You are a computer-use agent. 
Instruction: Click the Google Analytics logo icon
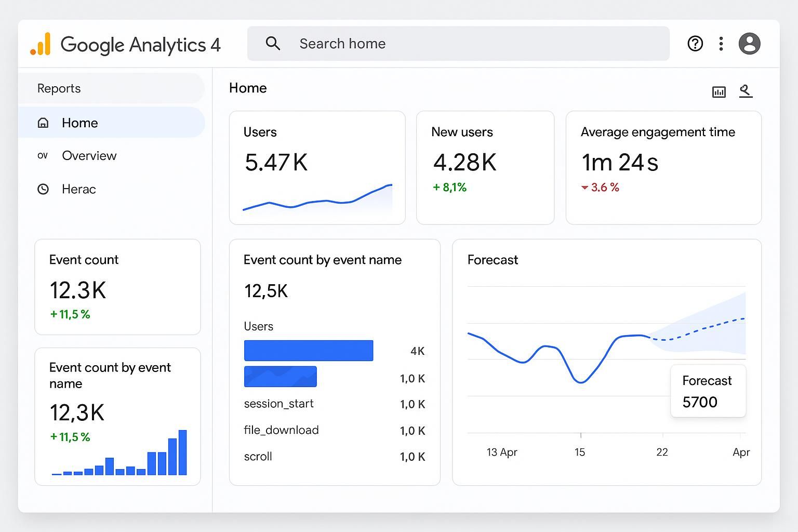pyautogui.click(x=41, y=44)
